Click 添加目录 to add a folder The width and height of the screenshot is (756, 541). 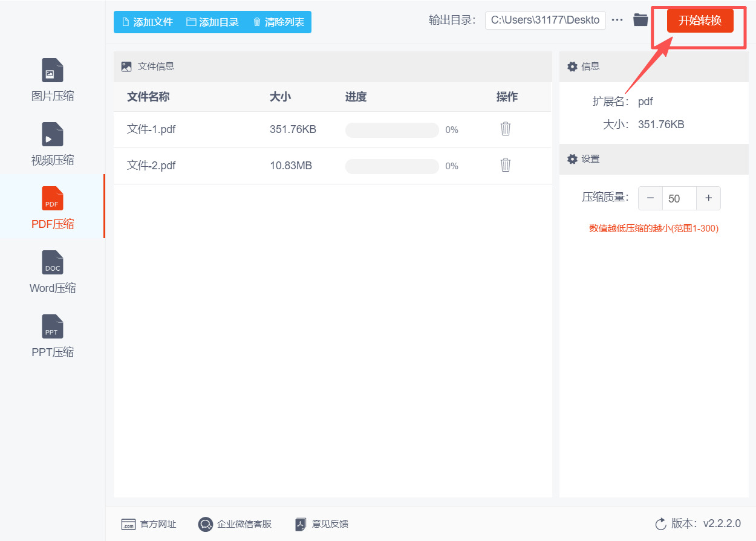click(212, 22)
